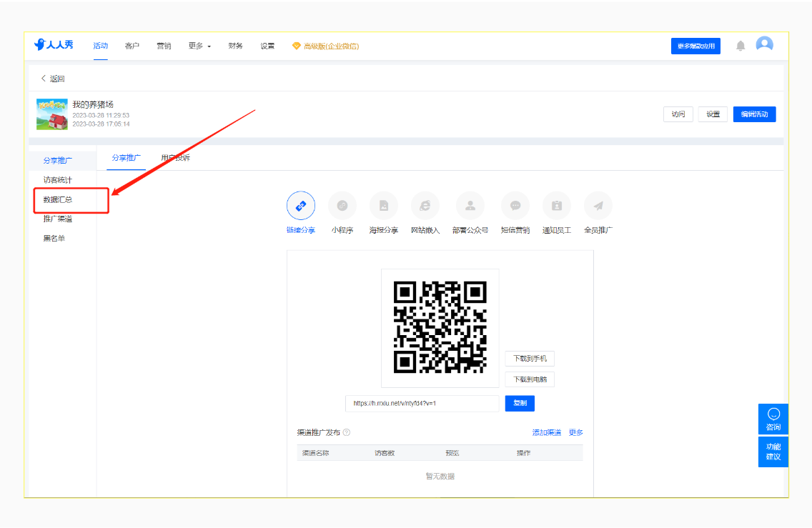Click the 添加渠道 link
The height and width of the screenshot is (528, 812).
coord(546,433)
